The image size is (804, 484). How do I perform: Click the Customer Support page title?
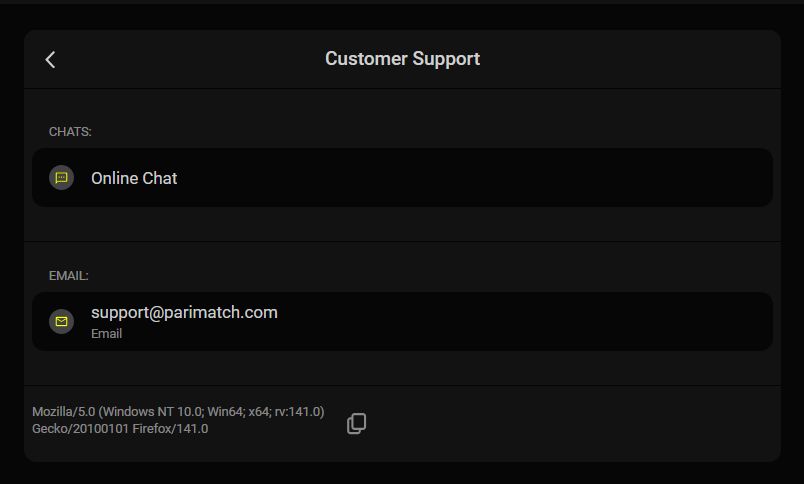point(403,59)
